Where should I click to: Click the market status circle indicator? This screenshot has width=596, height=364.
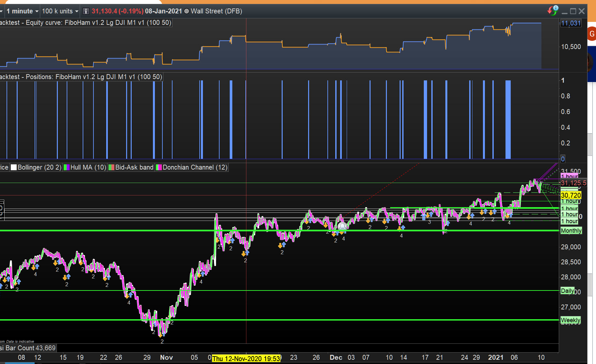187,11
